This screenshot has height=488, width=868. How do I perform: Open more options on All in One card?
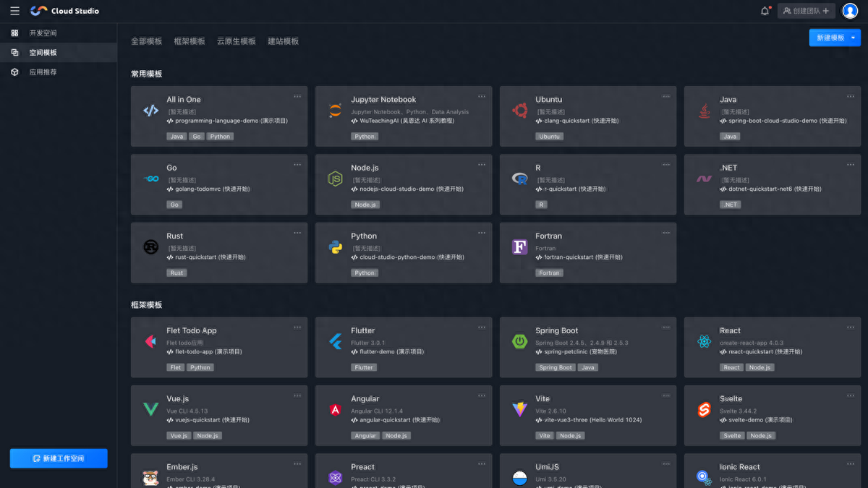pyautogui.click(x=297, y=96)
